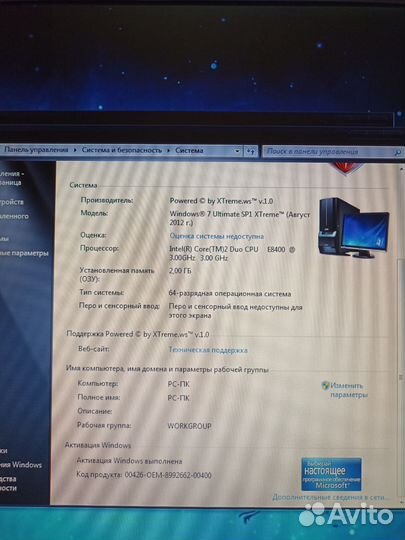Open the sidebar link ending in Windows

click(21, 465)
